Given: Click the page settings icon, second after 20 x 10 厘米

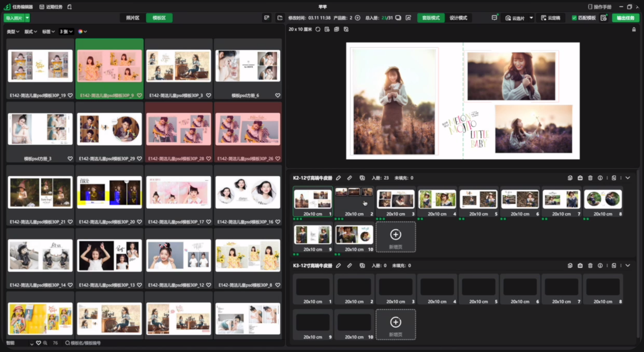Looking at the screenshot, I should coord(327,29).
